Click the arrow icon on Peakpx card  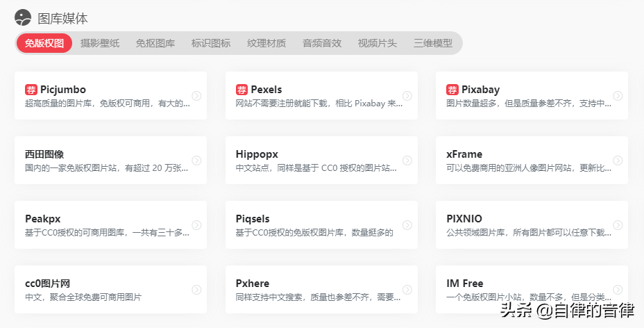tap(196, 225)
